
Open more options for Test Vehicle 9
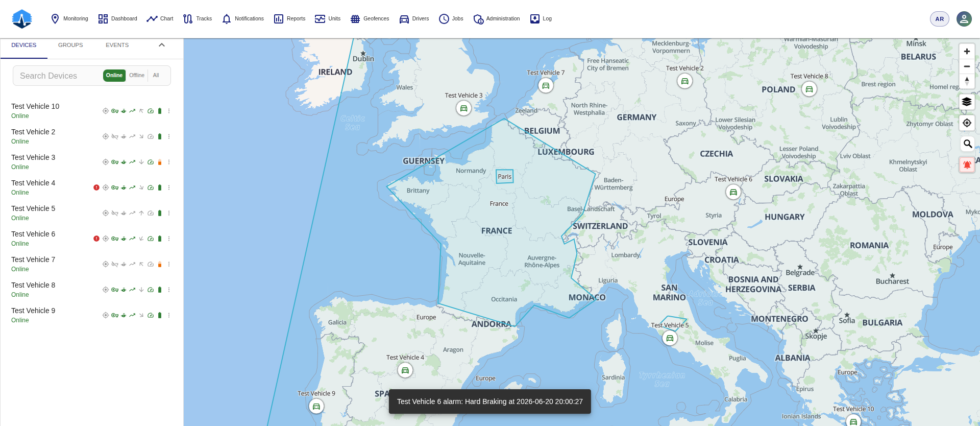tap(169, 315)
